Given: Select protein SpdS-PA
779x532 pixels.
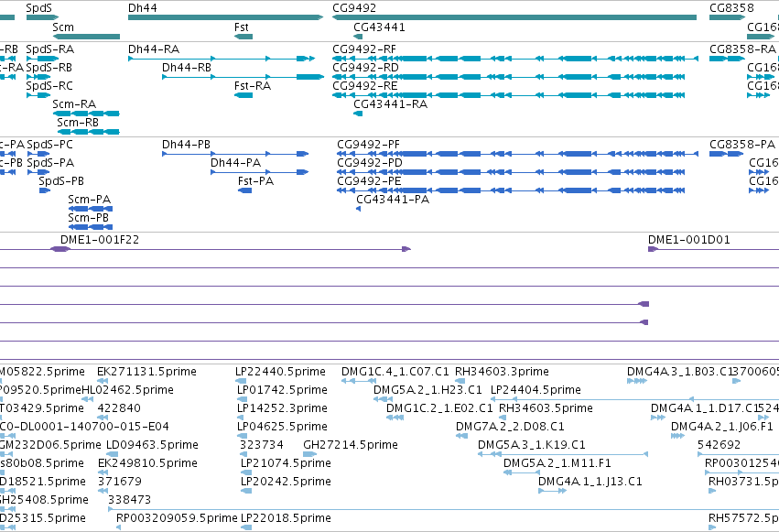Looking at the screenshot, I should (x=38, y=172).
